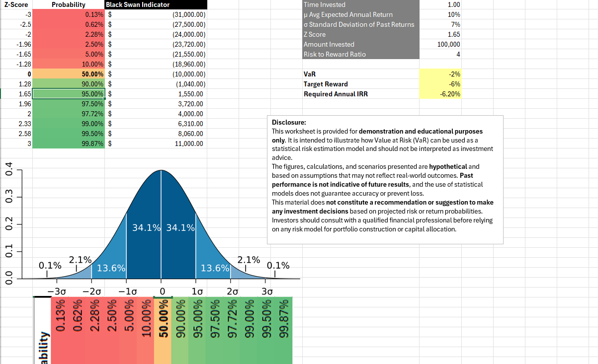Click the Required Annual IRR value -6.20%
The height and width of the screenshot is (364, 598).
point(440,94)
